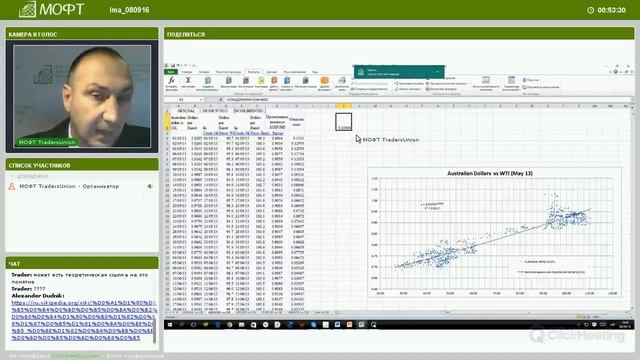The width and height of the screenshot is (640, 360).
Task: Open the Windows Start button
Action: tap(170, 324)
